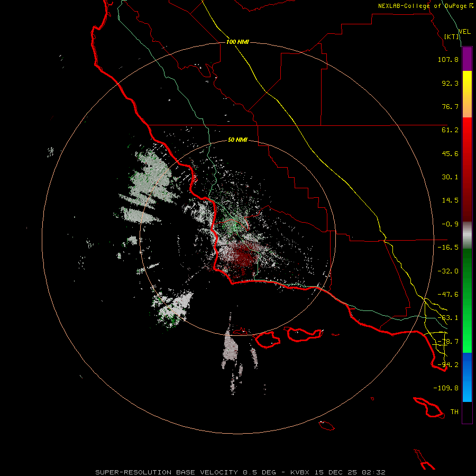Image resolution: width=476 pixels, height=476 pixels.
Task: Click the -32.0 velocity label
Action: click(448, 271)
